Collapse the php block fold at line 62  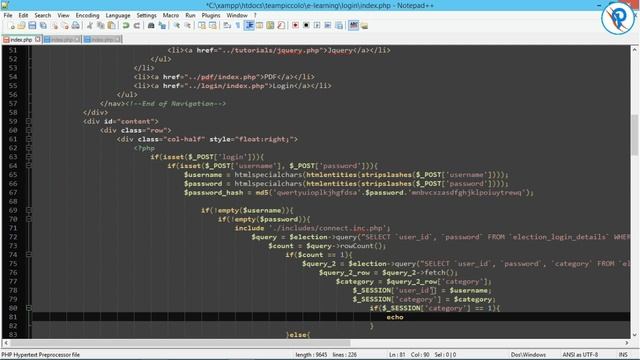point(29,148)
